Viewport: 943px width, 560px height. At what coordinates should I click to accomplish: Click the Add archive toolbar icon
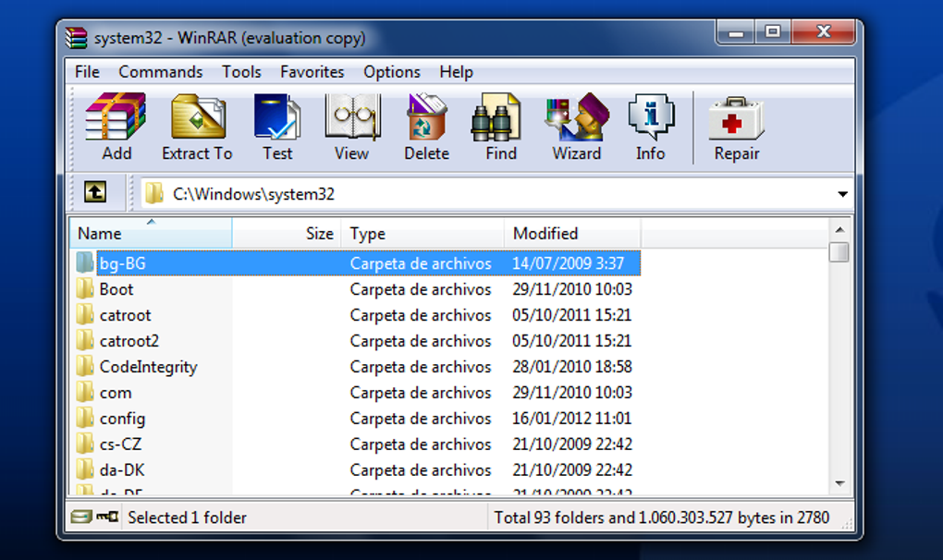tap(116, 128)
